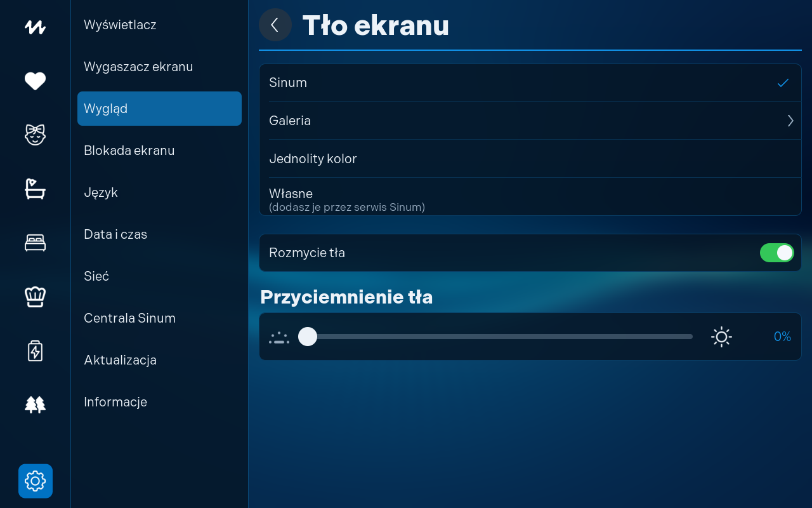The image size is (812, 508).
Task: Open the bedroom bed icon
Action: (x=35, y=243)
